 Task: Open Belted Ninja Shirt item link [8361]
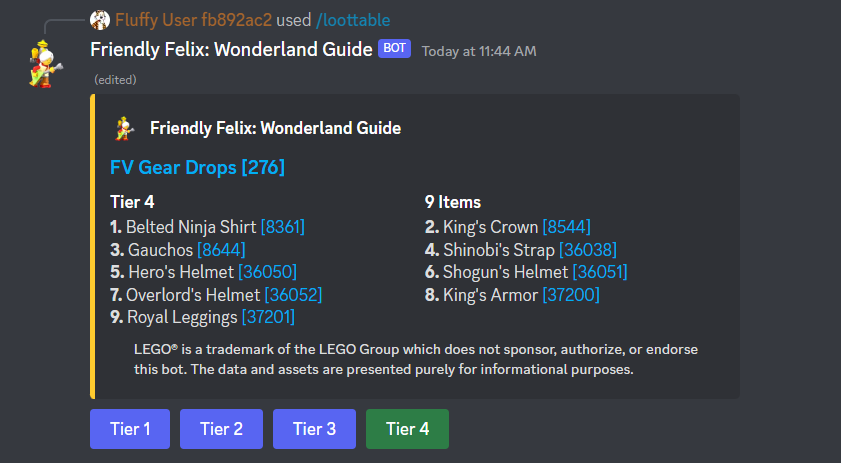click(x=282, y=227)
